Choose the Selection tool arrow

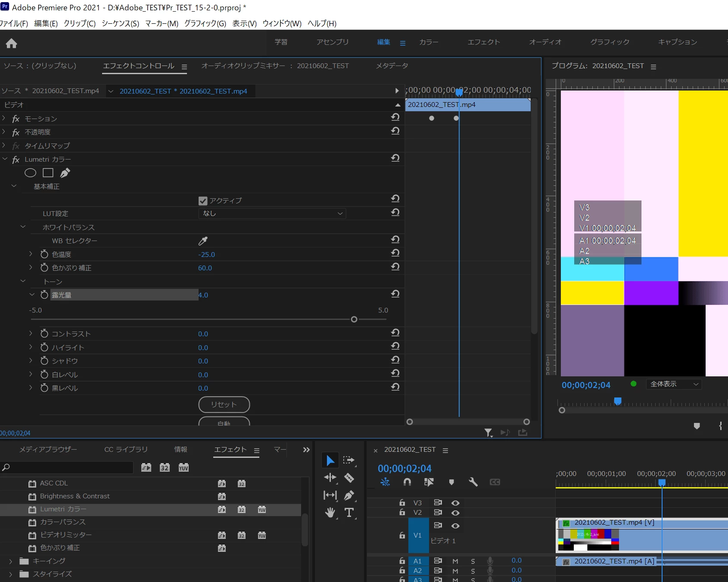click(x=330, y=460)
